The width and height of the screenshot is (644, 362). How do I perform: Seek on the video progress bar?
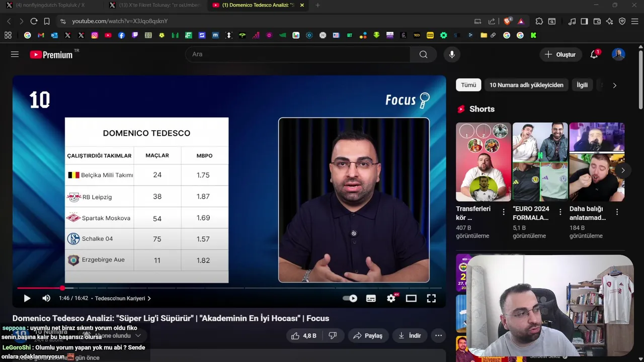[x=229, y=288]
